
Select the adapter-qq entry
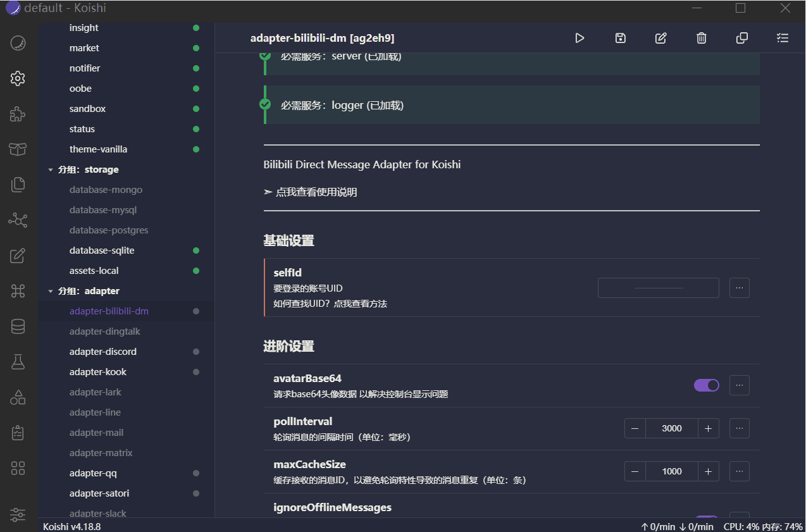point(126,473)
